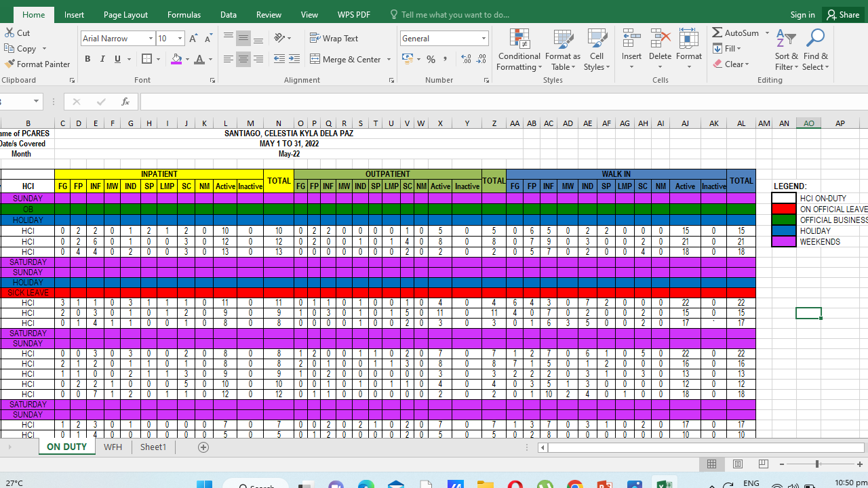
Task: Click Sign in
Action: point(803,14)
